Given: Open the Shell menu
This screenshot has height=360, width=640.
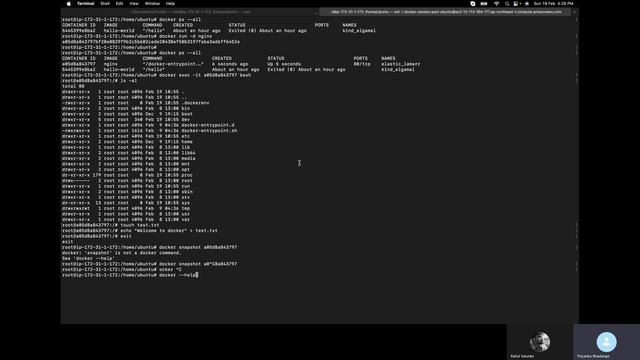Looking at the screenshot, I should tap(105, 4).
